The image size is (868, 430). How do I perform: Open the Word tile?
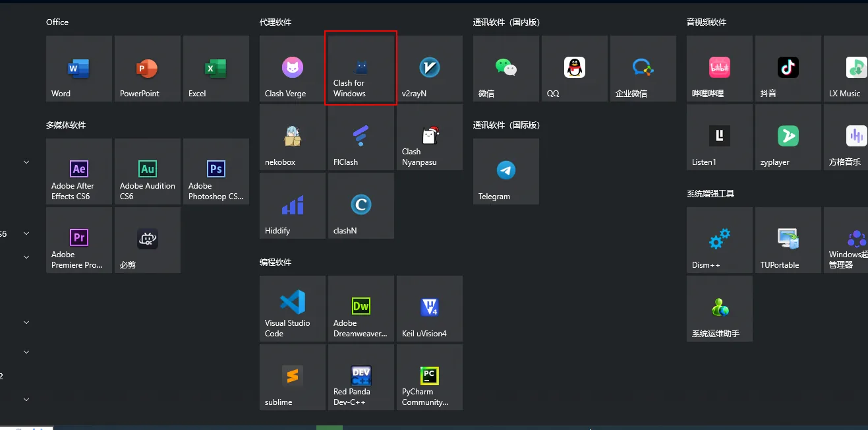coord(79,69)
